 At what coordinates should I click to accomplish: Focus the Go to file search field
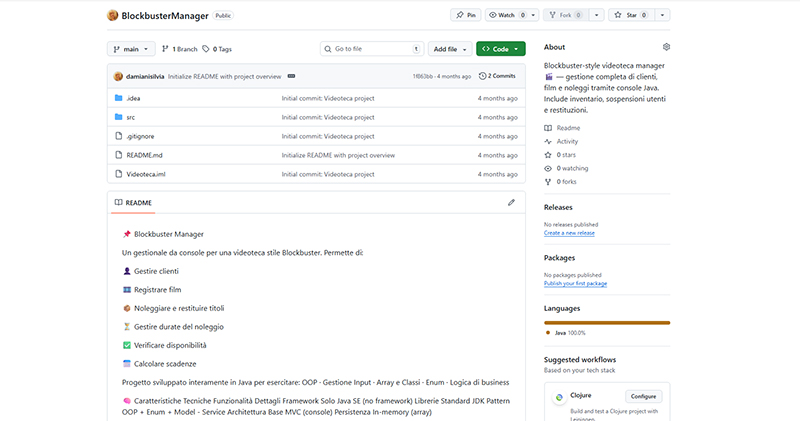372,49
